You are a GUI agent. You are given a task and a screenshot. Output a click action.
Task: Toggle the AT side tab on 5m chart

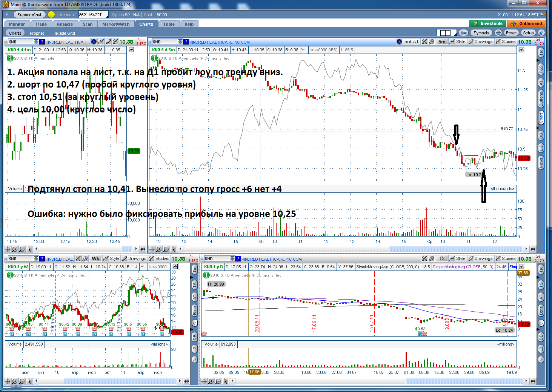[541, 83]
